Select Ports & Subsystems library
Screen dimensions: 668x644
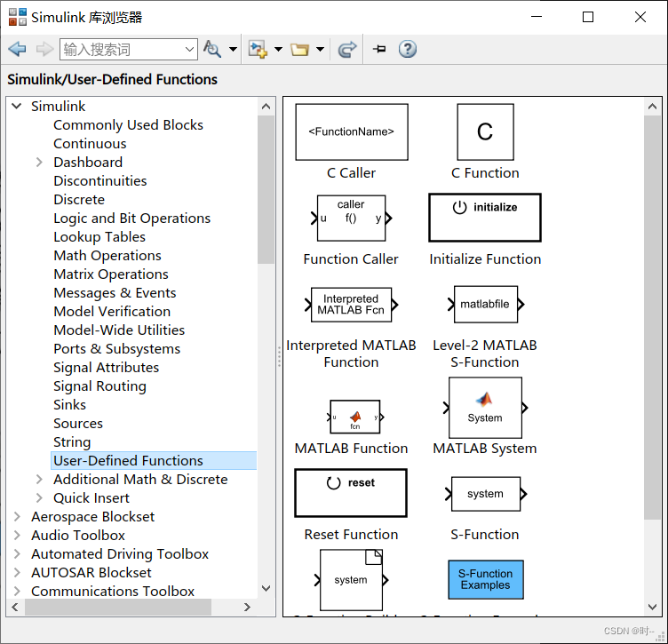tap(116, 349)
